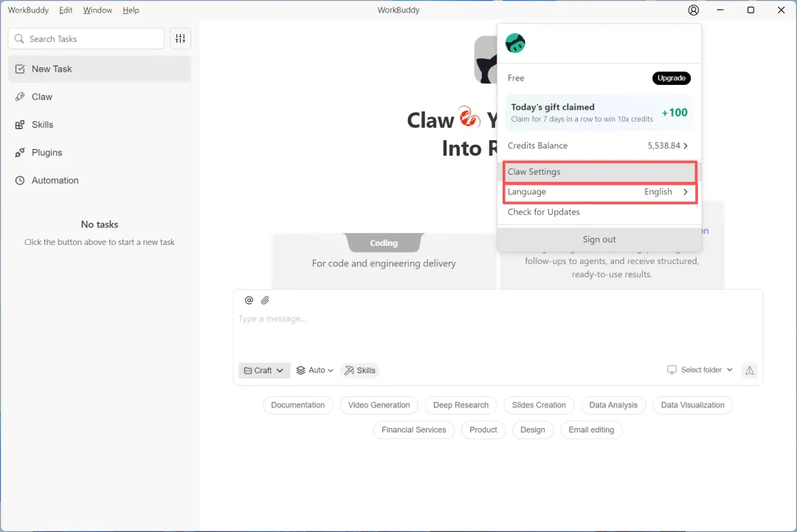
Task: Choose the Video Generation suggestion
Action: coord(379,405)
